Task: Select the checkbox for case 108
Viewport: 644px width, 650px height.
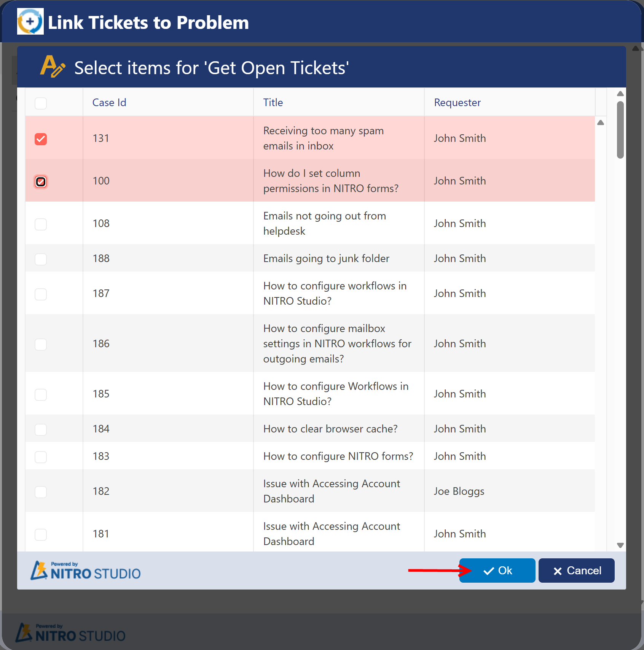Action: [41, 224]
